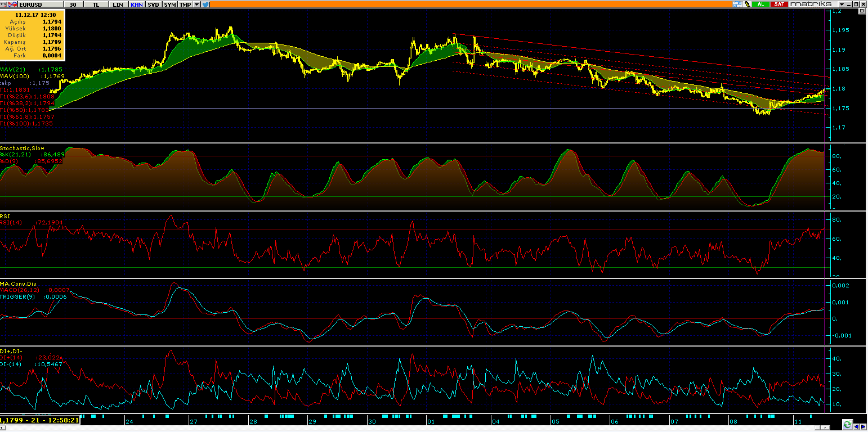868x432 pixels.
Task: Change the 30 minute period selector
Action: (72, 4)
